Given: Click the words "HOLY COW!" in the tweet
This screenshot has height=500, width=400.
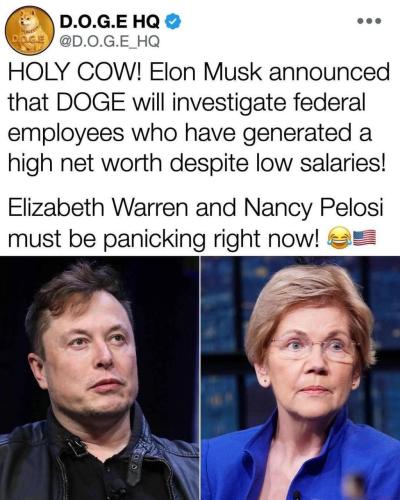Looking at the screenshot, I should [75, 72].
